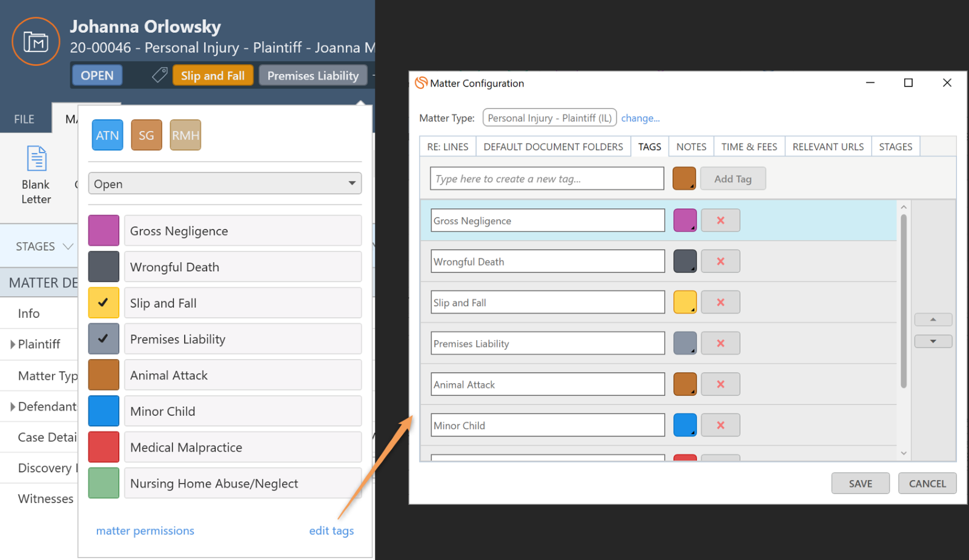This screenshot has height=560, width=969.
Task: Click the Matter Configuration app logo
Action: (x=421, y=83)
